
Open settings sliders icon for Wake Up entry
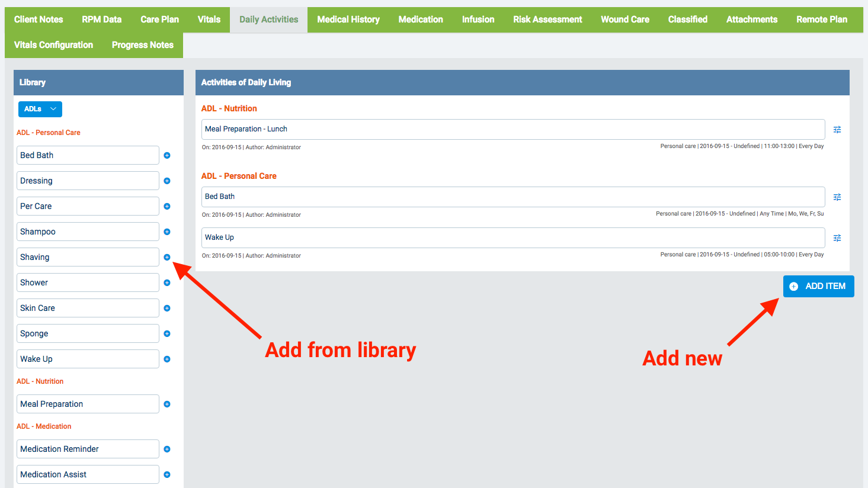click(837, 238)
